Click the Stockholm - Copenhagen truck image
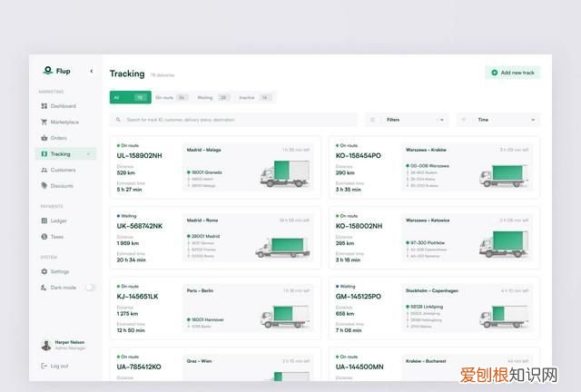 [x=504, y=317]
